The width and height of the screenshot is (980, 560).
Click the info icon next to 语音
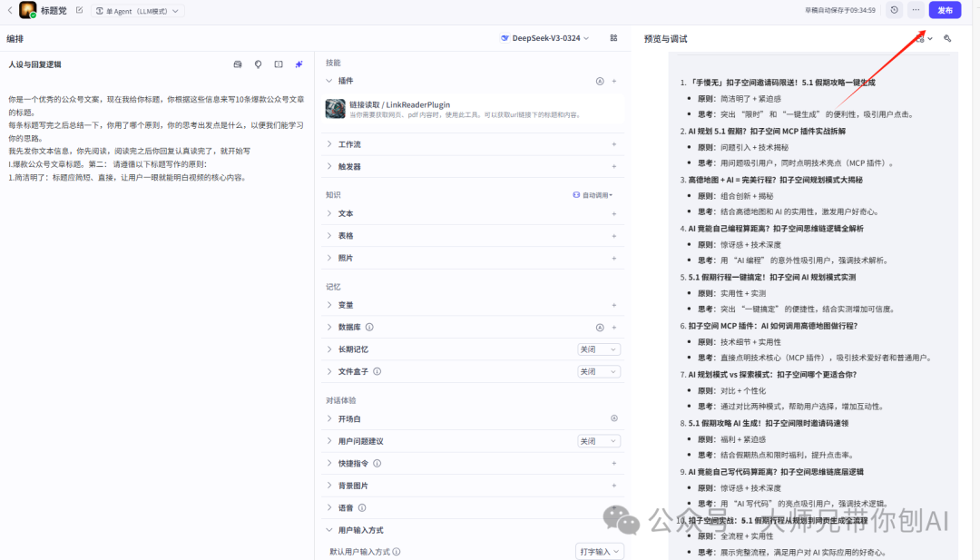click(x=362, y=507)
